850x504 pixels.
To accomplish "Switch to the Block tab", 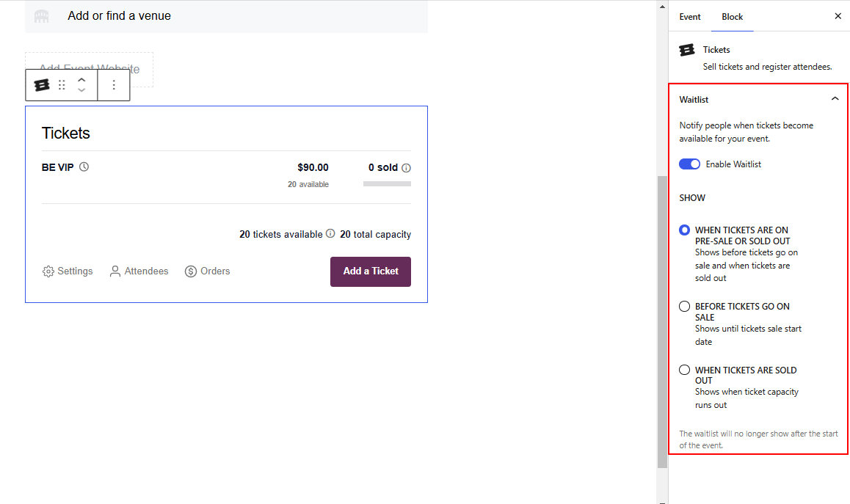I will pyautogui.click(x=732, y=16).
